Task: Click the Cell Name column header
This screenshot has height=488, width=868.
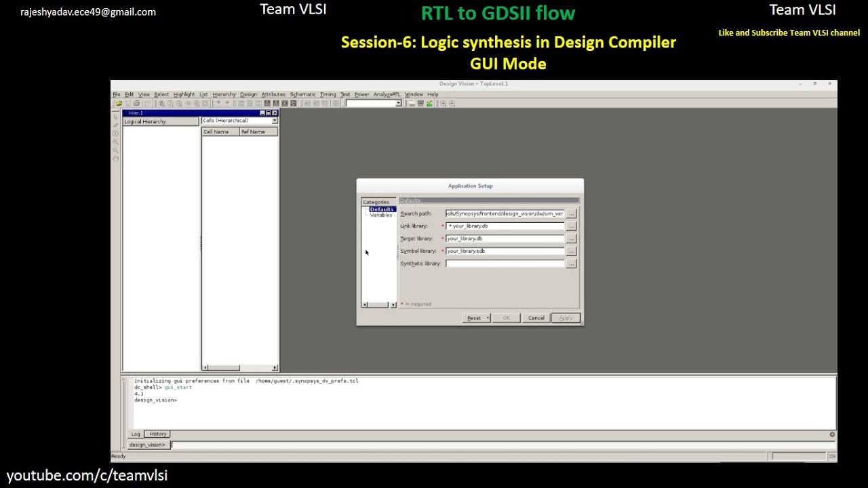Action: pyautogui.click(x=220, y=131)
